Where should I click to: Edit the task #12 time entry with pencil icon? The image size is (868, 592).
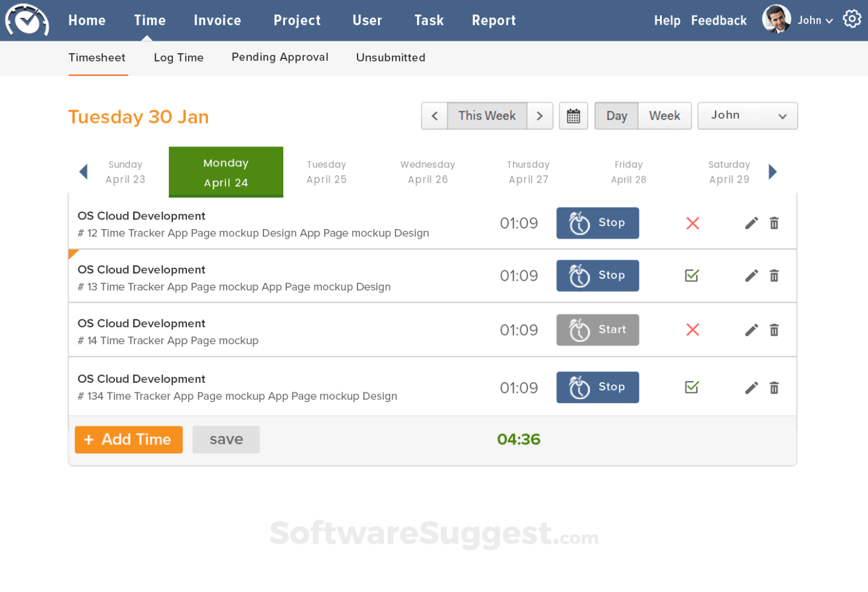point(751,223)
